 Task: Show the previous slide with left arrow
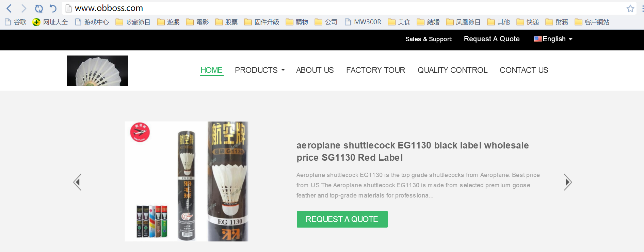click(78, 182)
